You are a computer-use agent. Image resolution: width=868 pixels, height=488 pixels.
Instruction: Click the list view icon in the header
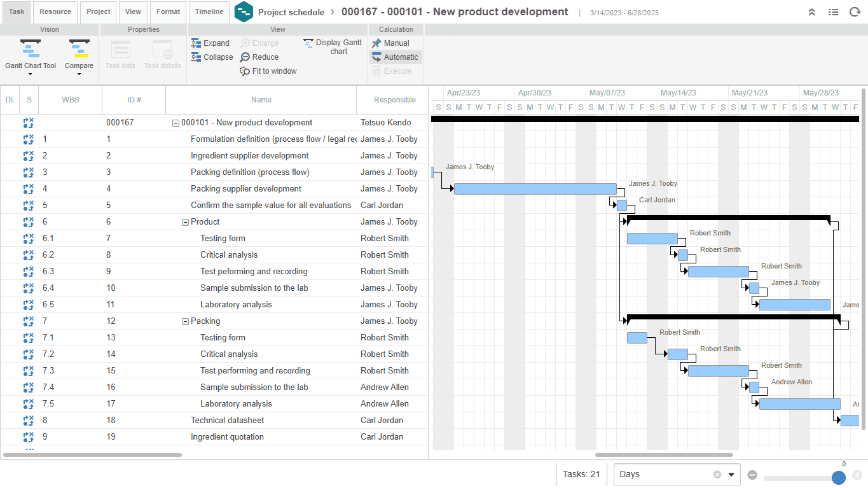tap(833, 12)
